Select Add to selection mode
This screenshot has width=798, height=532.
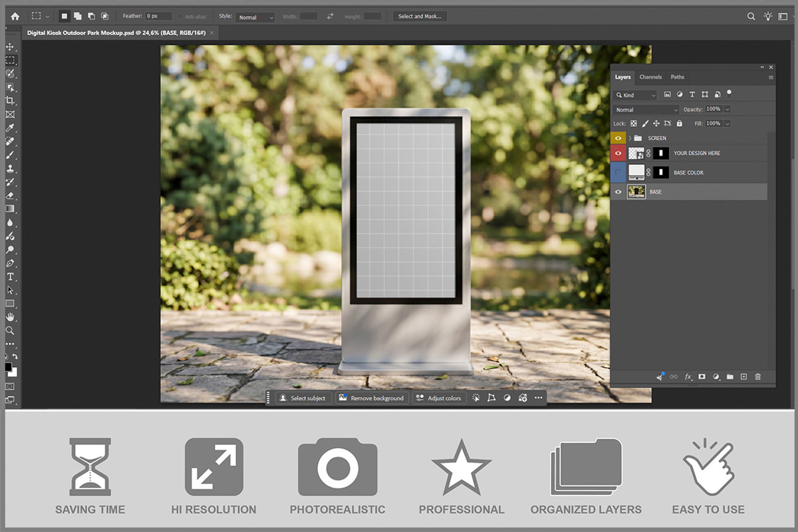pyautogui.click(x=78, y=16)
